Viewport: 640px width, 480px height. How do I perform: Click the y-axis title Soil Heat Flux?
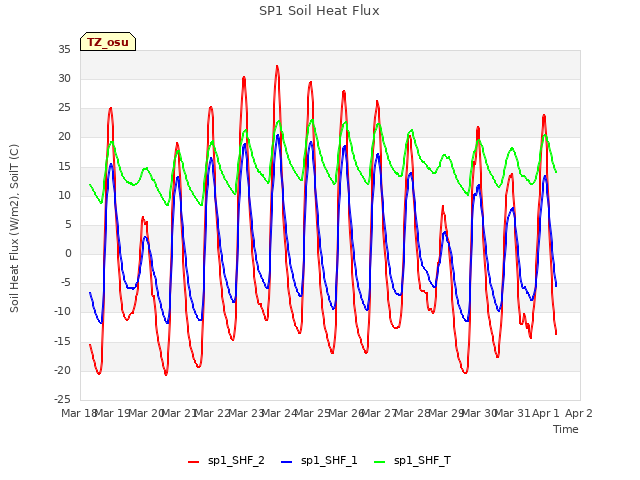pos(14,229)
